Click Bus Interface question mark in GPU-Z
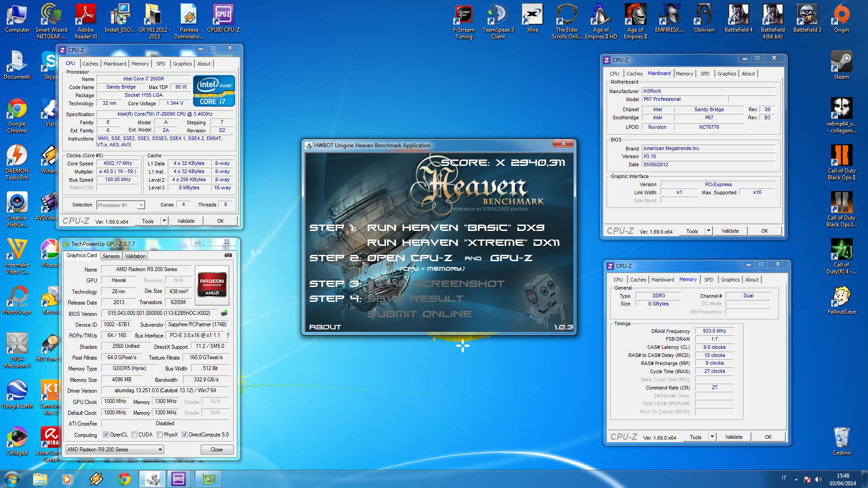 coord(227,335)
